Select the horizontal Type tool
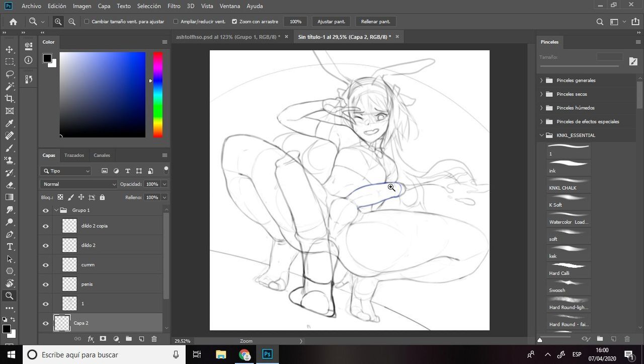644x364 pixels. point(10,247)
